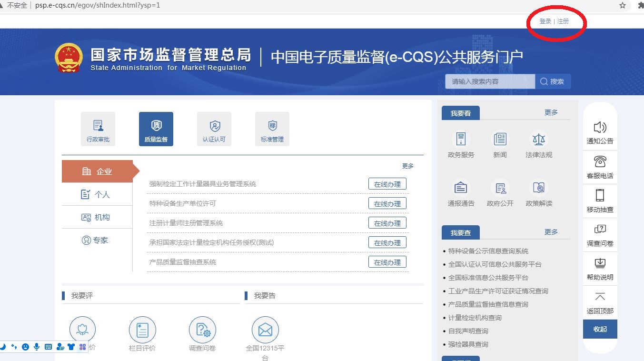Switch to the 认证认可 tab
This screenshot has width=644, height=361.
pos(214,129)
